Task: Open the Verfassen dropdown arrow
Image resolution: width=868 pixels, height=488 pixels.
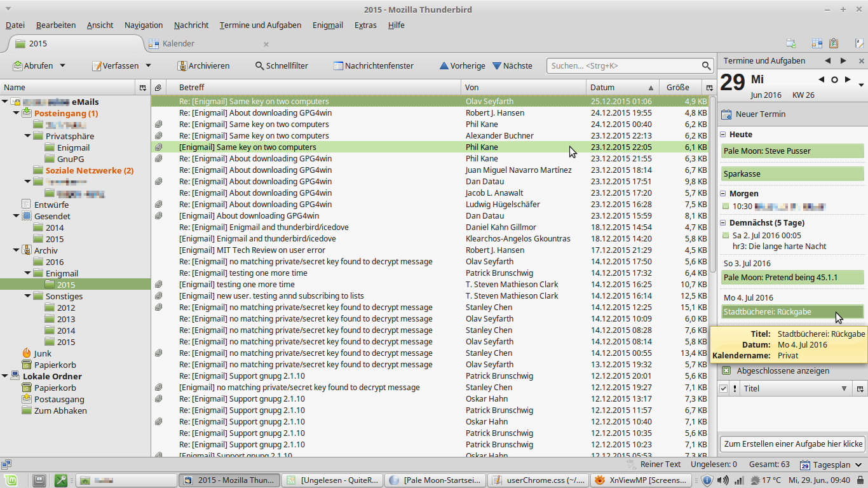Action: (x=148, y=65)
